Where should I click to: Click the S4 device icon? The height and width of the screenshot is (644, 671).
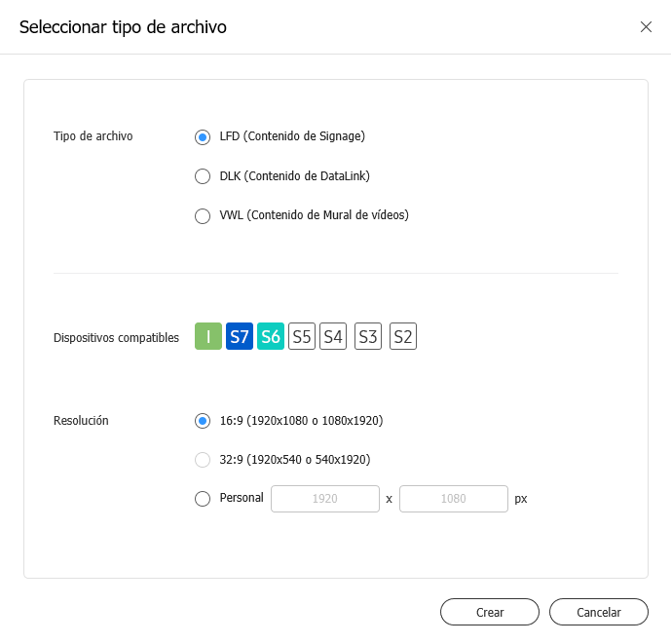click(x=333, y=337)
